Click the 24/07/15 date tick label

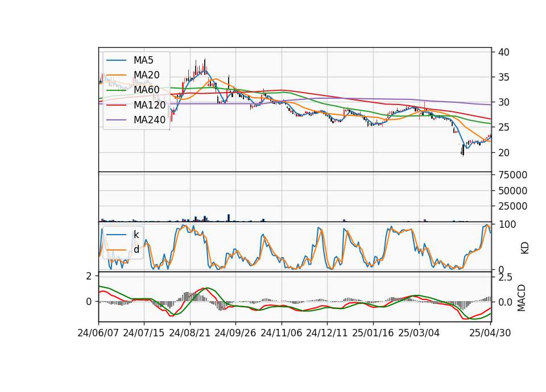143,333
